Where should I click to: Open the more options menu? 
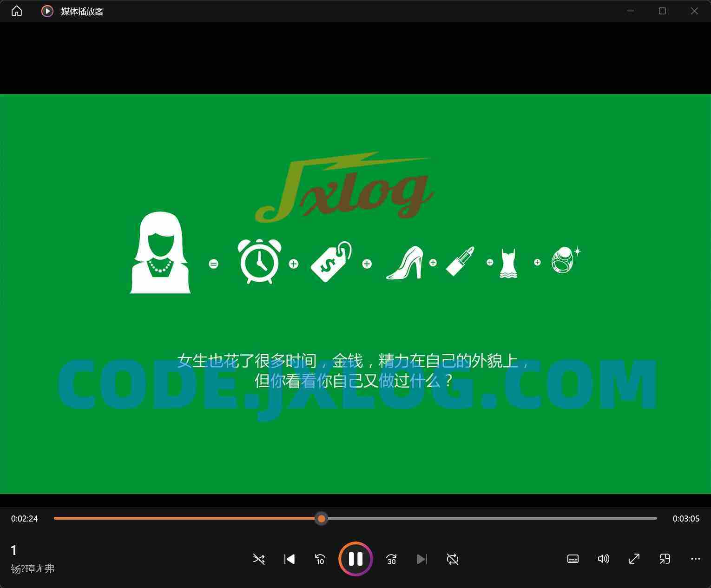pyautogui.click(x=695, y=559)
